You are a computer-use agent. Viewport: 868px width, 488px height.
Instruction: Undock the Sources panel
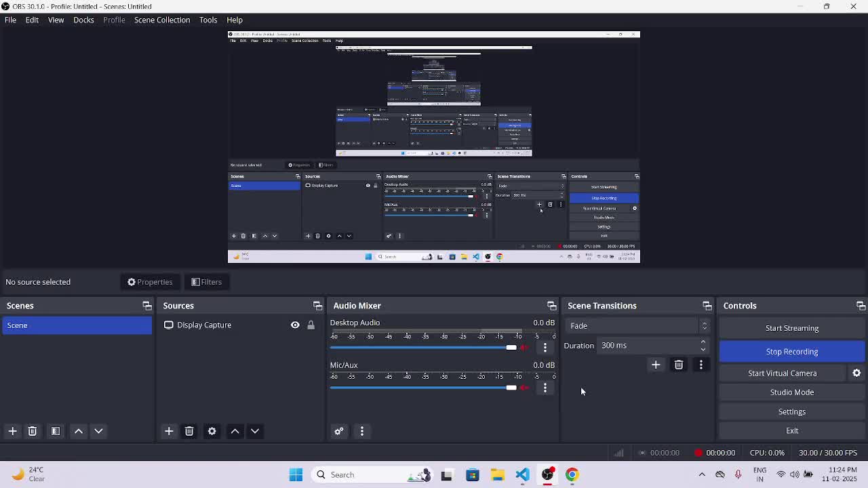pos(317,306)
